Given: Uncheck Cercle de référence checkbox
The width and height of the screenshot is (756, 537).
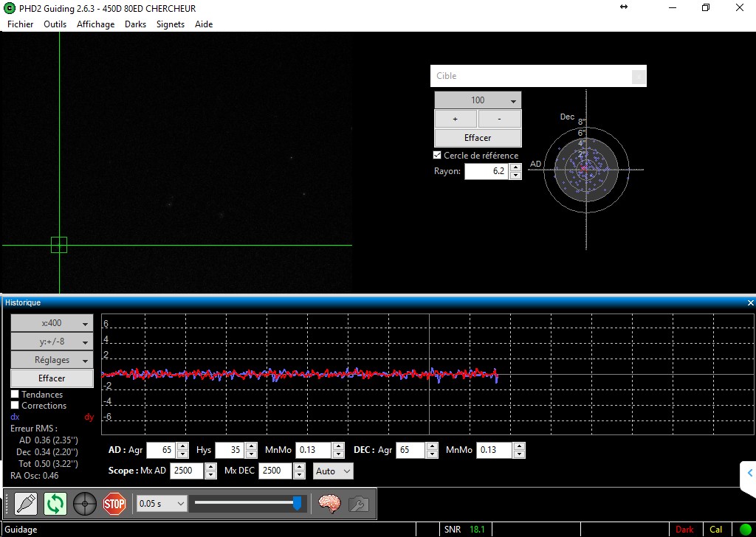Looking at the screenshot, I should [x=437, y=156].
